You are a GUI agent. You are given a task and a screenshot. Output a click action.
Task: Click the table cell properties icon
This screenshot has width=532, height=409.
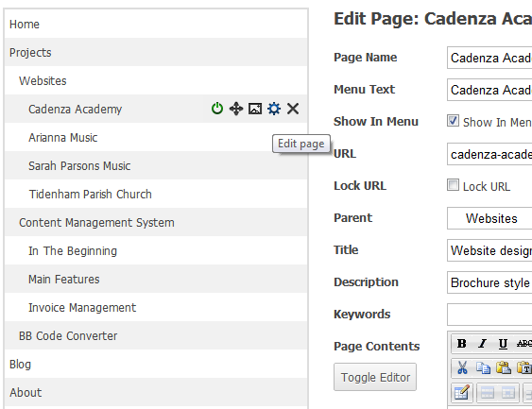point(508,393)
